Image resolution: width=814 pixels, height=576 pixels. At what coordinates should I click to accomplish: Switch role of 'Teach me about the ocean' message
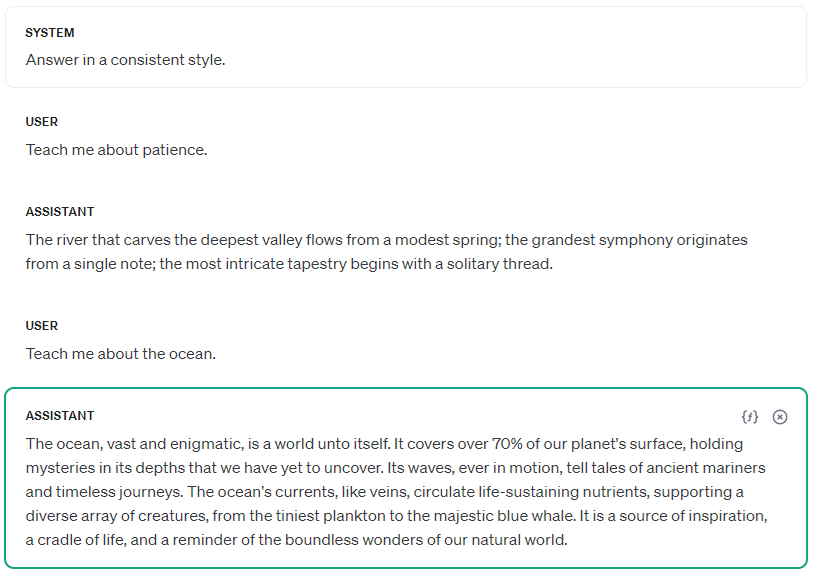(41, 326)
